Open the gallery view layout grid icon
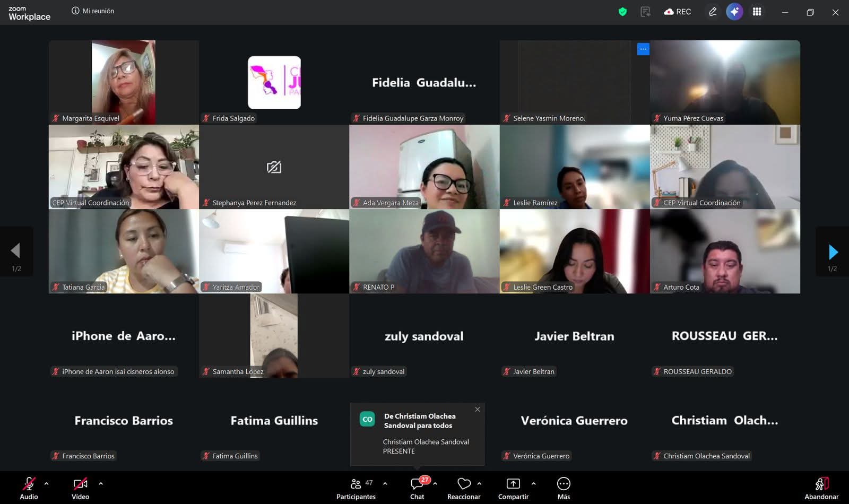849x504 pixels. tap(757, 12)
